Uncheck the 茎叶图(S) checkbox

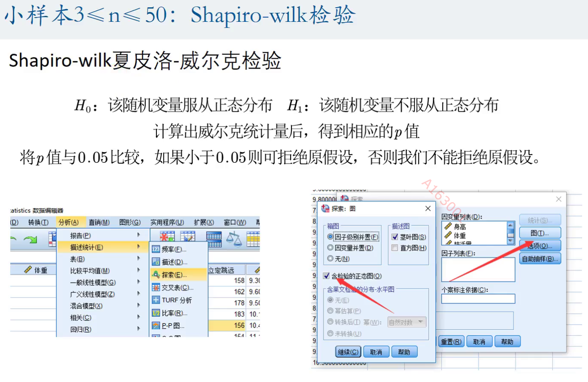point(395,236)
